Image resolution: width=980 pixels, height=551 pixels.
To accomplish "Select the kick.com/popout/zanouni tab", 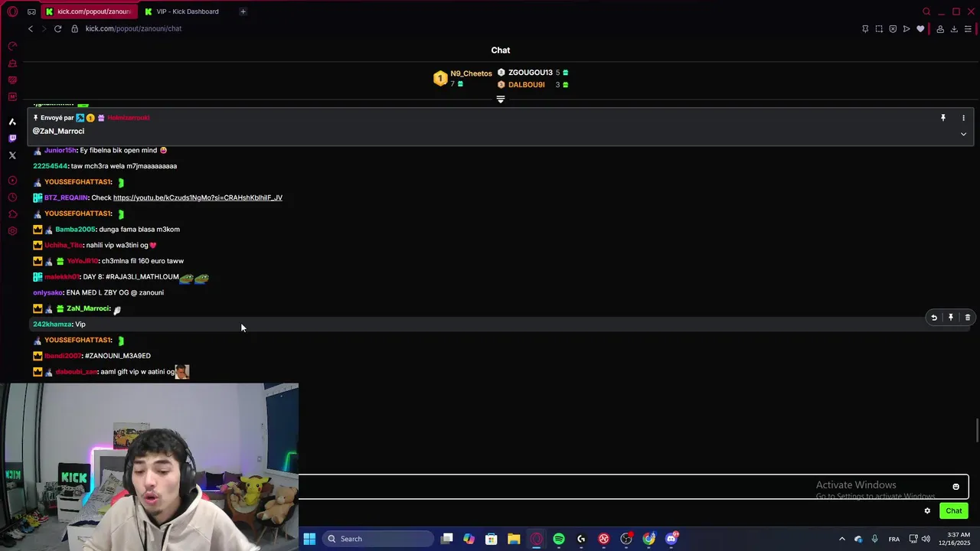I will coord(88,11).
